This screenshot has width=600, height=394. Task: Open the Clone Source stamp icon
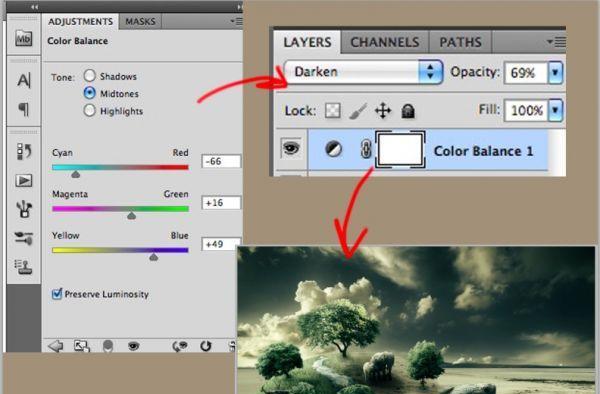24,267
